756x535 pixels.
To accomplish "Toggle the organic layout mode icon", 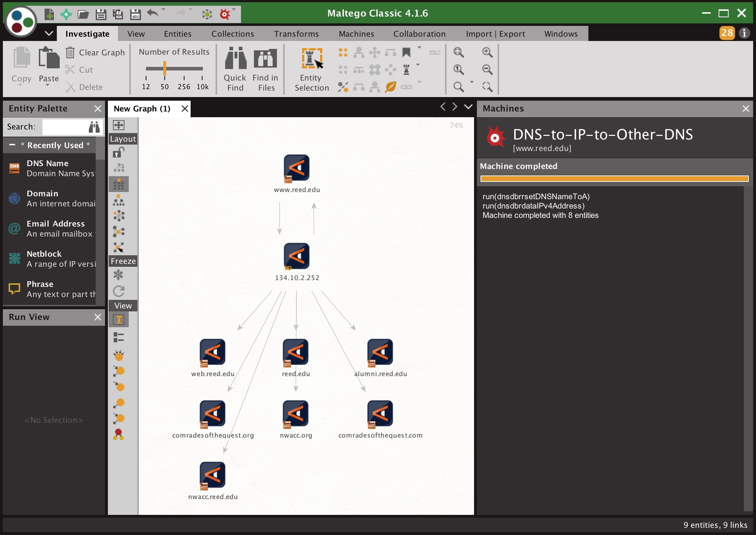I will click(119, 231).
